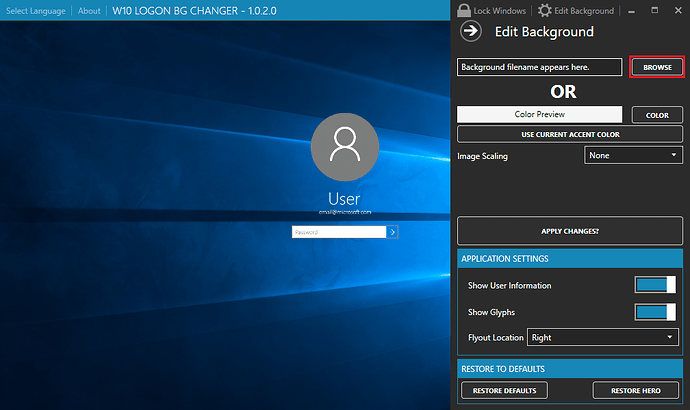Click the Restore Defaults button
The height and width of the screenshot is (410, 690).
click(x=505, y=390)
